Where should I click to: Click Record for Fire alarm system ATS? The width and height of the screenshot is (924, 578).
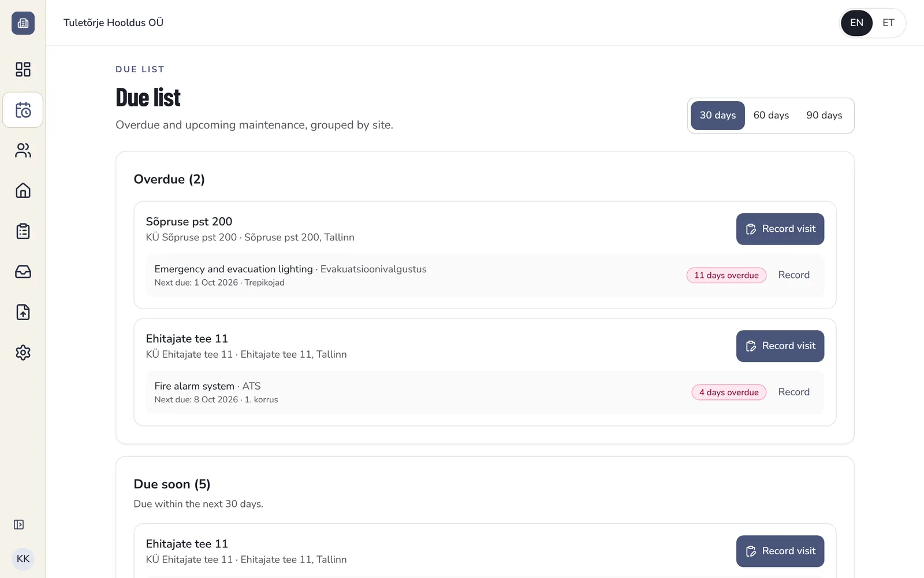point(793,392)
